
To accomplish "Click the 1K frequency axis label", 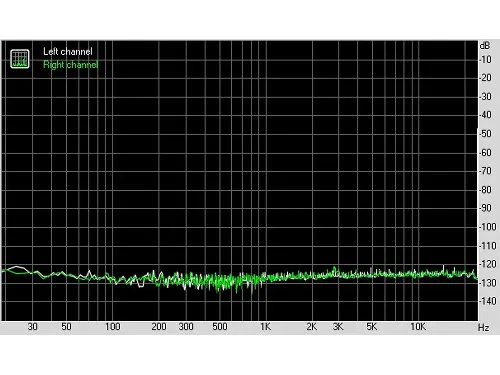I will (265, 327).
